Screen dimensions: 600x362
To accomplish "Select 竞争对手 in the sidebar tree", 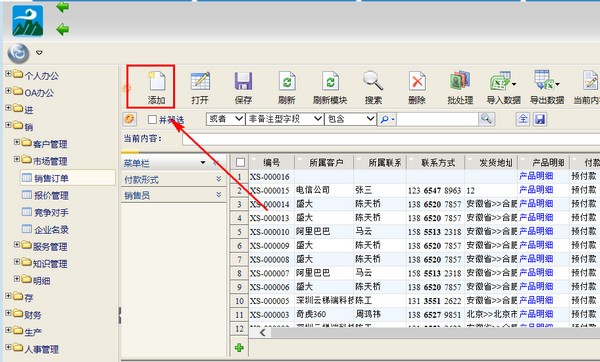I will 51,212.
